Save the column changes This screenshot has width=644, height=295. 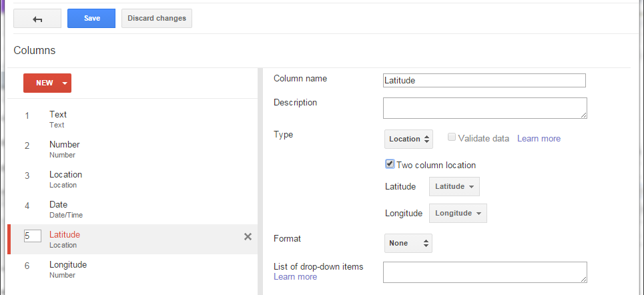click(x=91, y=19)
